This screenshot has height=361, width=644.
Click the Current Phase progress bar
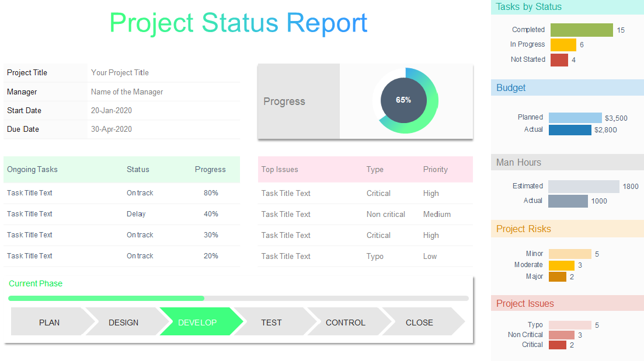tap(238, 298)
